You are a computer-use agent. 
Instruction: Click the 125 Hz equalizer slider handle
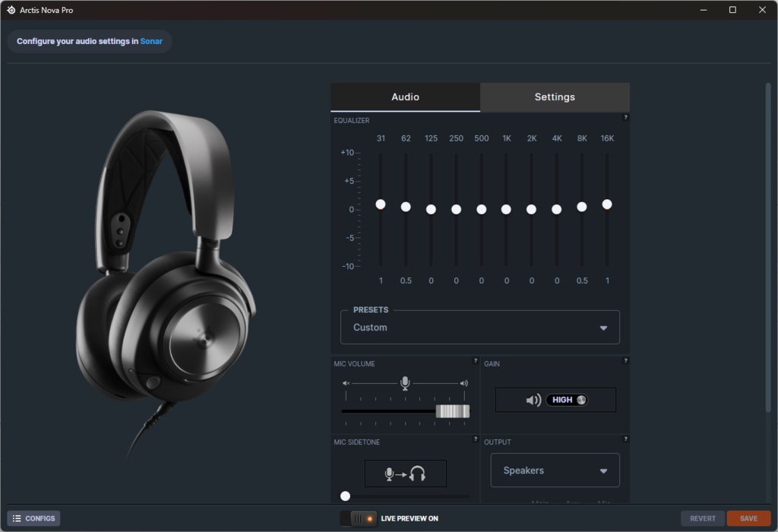point(432,210)
